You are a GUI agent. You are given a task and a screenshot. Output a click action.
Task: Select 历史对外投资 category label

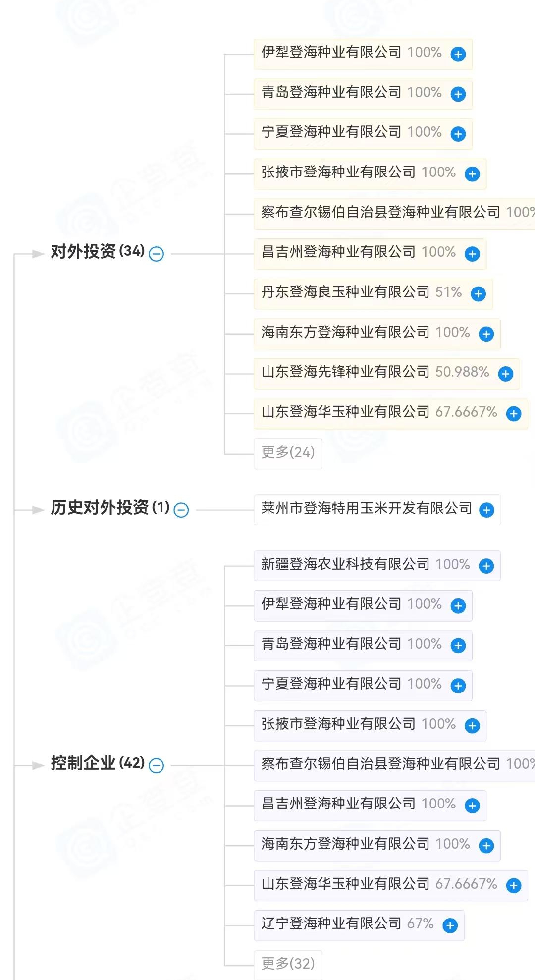[99, 508]
